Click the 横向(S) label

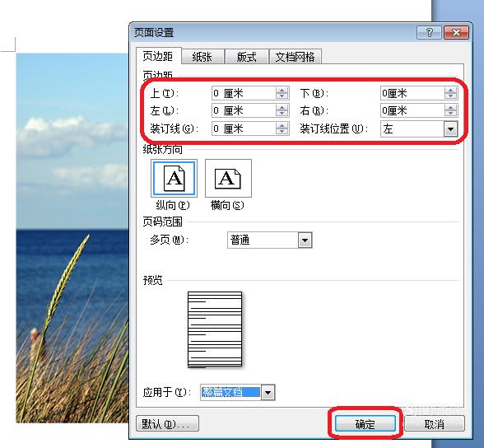[x=227, y=205]
